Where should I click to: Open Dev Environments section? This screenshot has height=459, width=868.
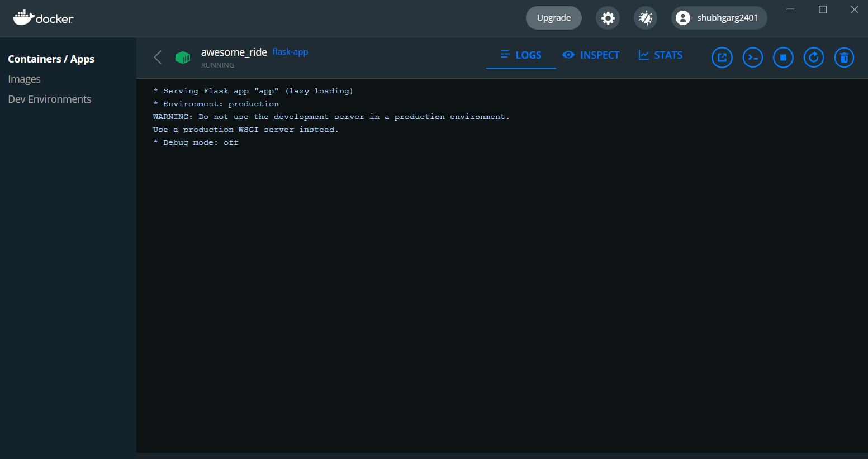click(49, 99)
